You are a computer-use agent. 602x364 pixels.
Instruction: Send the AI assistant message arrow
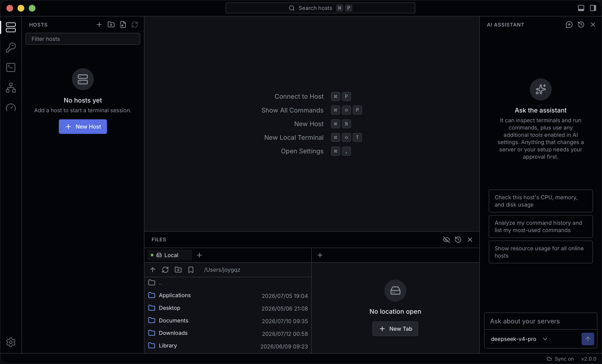pyautogui.click(x=588, y=339)
